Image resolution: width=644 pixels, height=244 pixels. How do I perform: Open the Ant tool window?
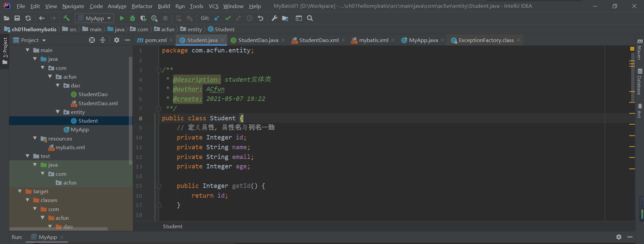tap(640, 111)
